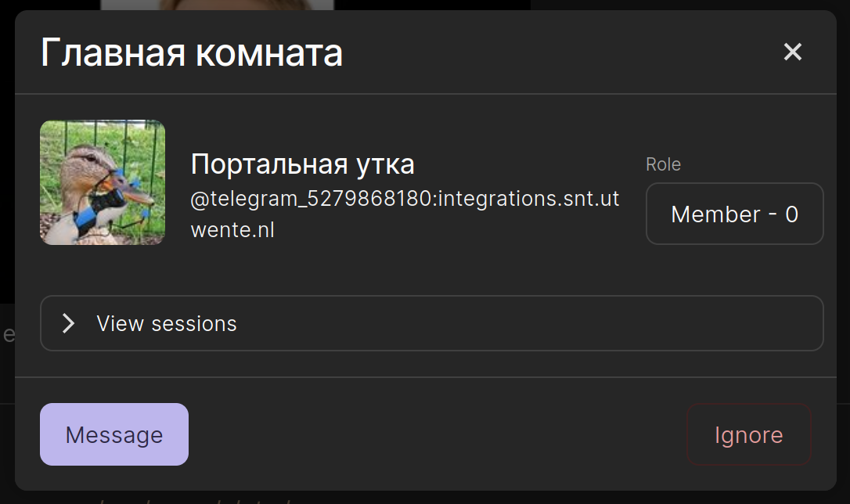Click the dimmed backdrop left of View sessions
The height and width of the screenshot is (504, 850).
(x=7, y=335)
